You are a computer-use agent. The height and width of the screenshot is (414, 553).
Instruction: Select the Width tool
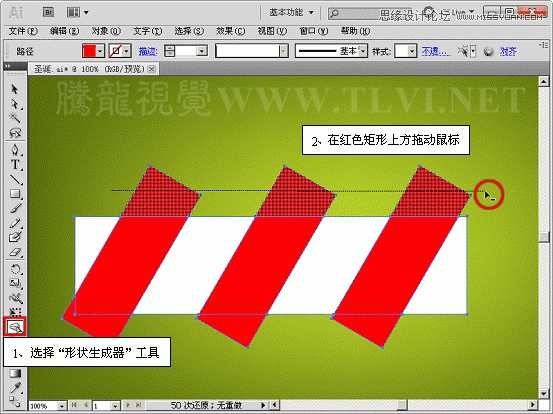tap(15, 298)
